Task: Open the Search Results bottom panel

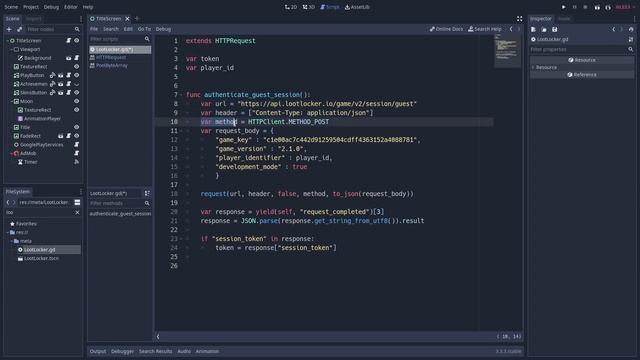Action: point(156,351)
